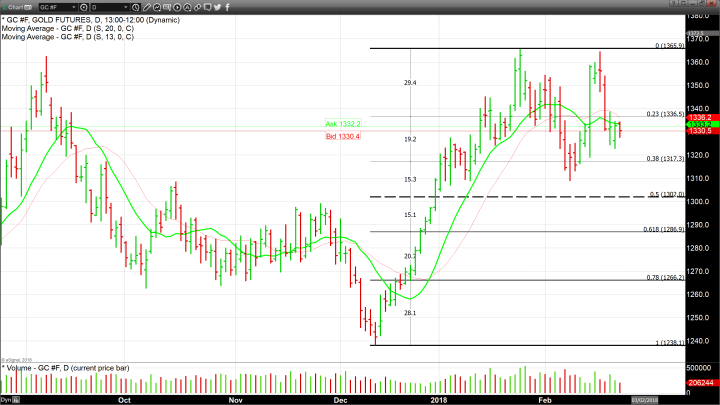Viewport: 720px width, 405px height.
Task: Click the 1338.2 price tag on price axis
Action: (700, 117)
